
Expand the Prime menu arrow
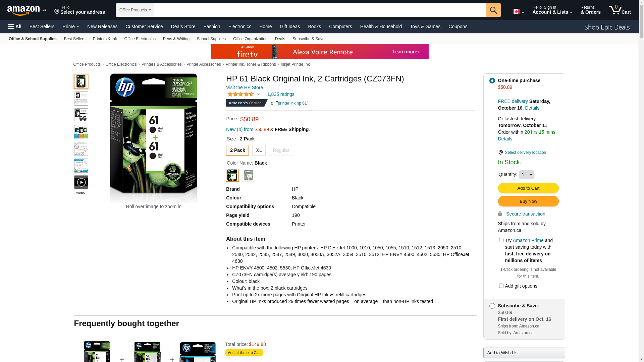tap(77, 27)
